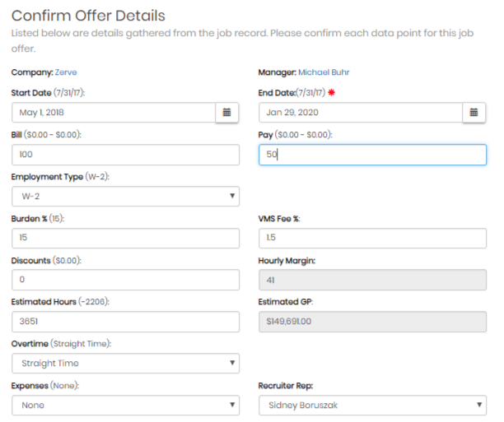Focus the Bill rate input field
The width and height of the screenshot is (504, 422).
125,155
